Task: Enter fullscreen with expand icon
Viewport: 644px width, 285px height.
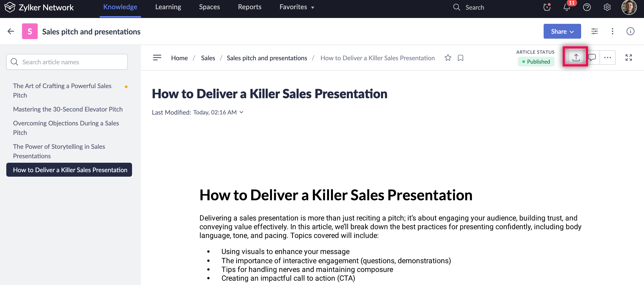Action: pyautogui.click(x=629, y=58)
